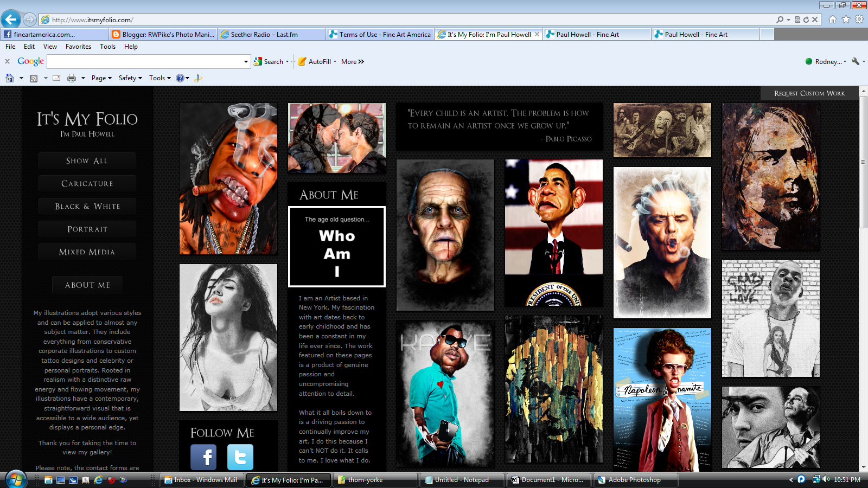868x488 pixels.
Task: Open the Page dropdown menu
Action: pyautogui.click(x=101, y=78)
